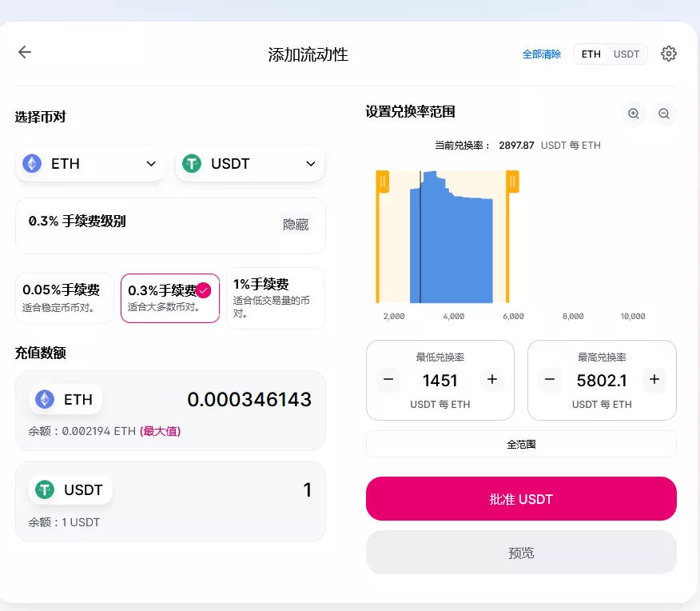Click the ETH token chip in deposit

click(x=66, y=399)
